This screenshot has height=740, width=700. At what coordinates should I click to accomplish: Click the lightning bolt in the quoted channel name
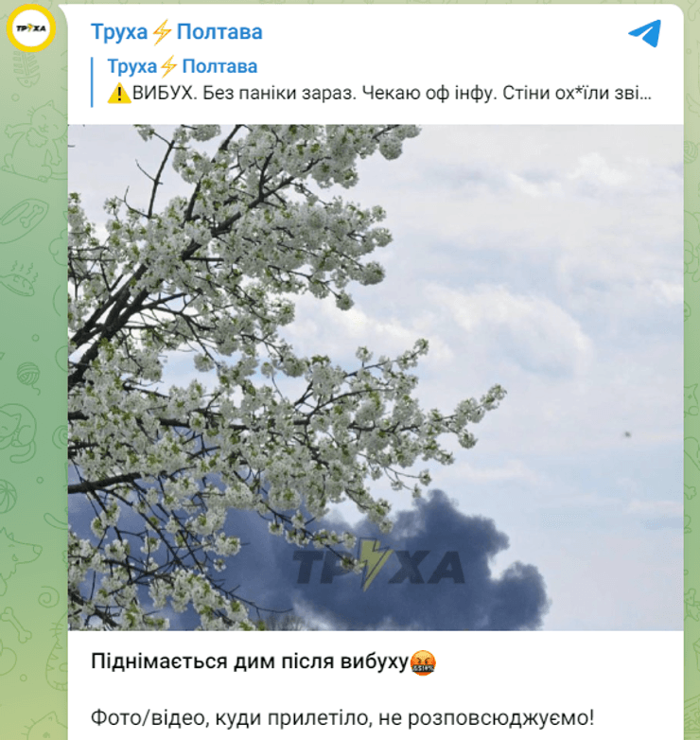pos(169,66)
